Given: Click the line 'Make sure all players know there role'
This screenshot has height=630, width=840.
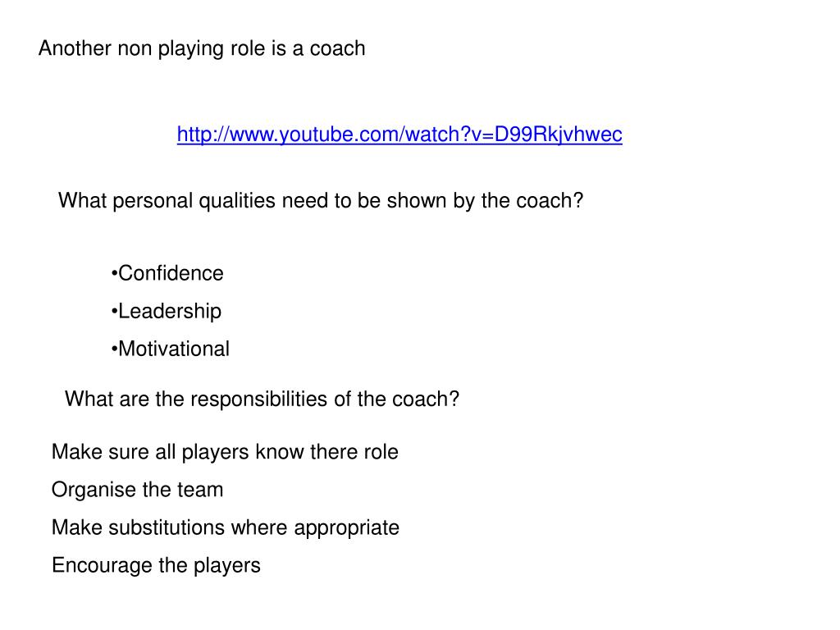Looking at the screenshot, I should [x=225, y=452].
